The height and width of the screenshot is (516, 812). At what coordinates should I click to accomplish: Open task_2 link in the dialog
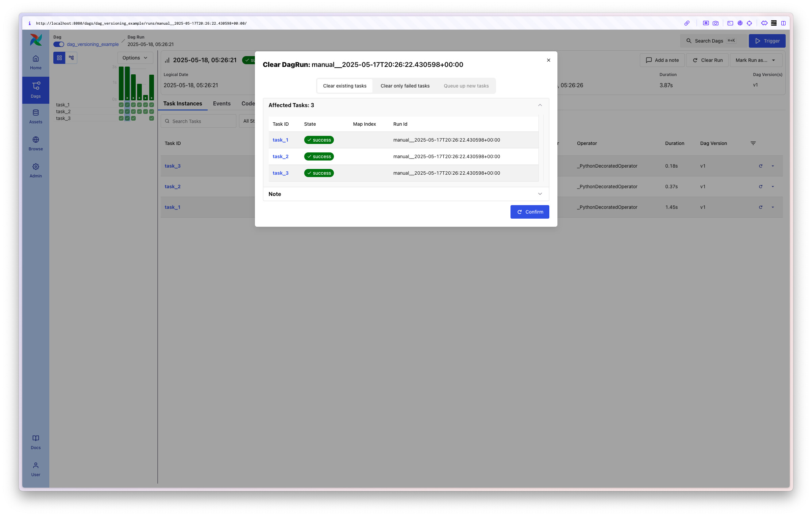[280, 156]
